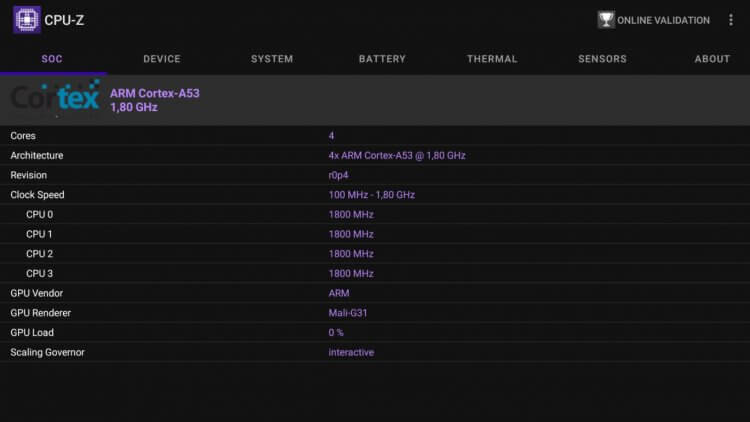The width and height of the screenshot is (750, 422).
Task: Select the GPU Load label
Action: (x=32, y=332)
